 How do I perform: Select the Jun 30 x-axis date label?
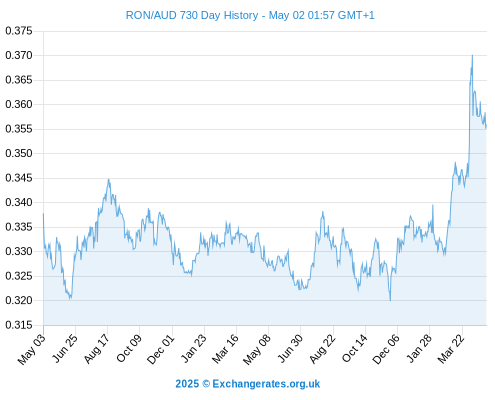point(290,348)
